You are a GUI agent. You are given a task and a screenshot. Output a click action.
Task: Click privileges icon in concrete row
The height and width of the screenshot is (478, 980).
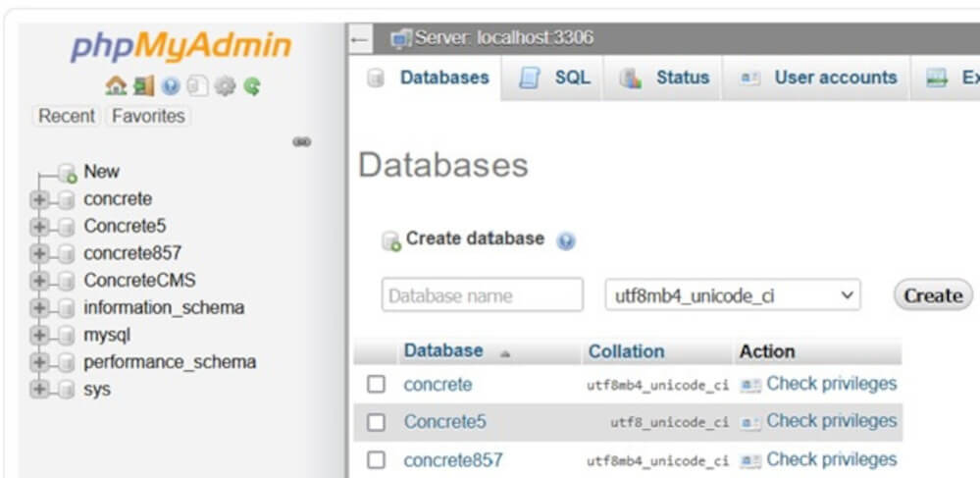click(750, 385)
